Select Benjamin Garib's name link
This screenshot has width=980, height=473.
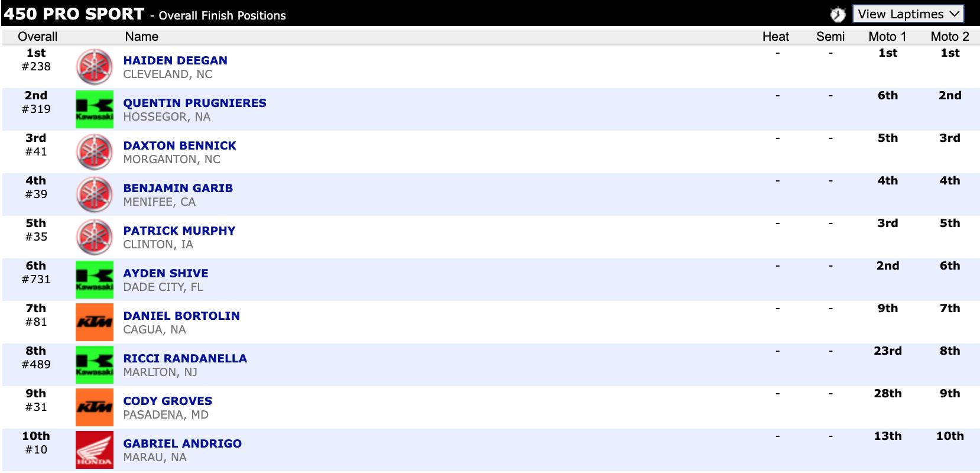(x=178, y=188)
